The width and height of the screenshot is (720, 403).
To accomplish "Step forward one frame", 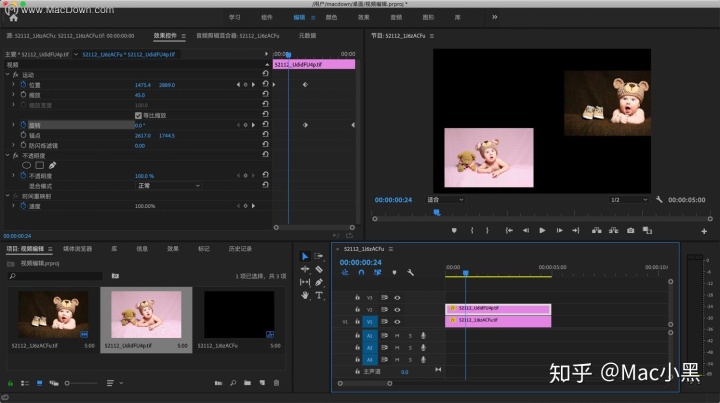I will [559, 230].
